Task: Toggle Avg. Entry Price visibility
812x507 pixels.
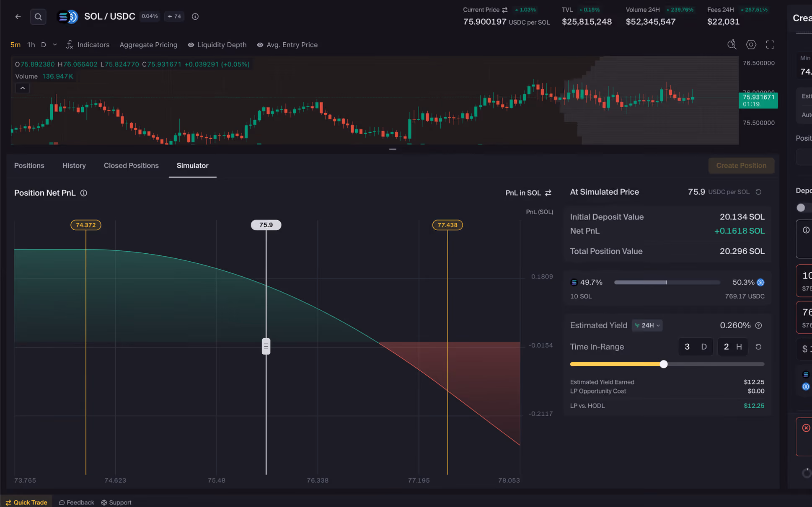Action: click(x=287, y=45)
